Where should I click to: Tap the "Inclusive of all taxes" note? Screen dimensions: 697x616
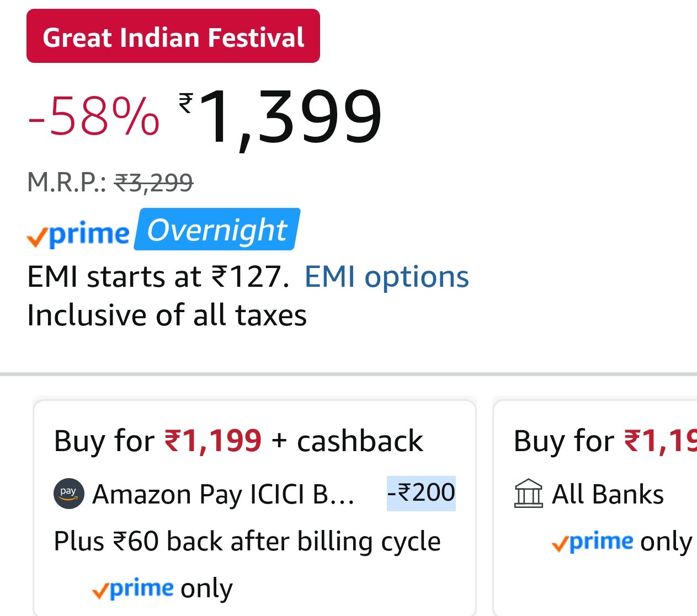tap(167, 315)
